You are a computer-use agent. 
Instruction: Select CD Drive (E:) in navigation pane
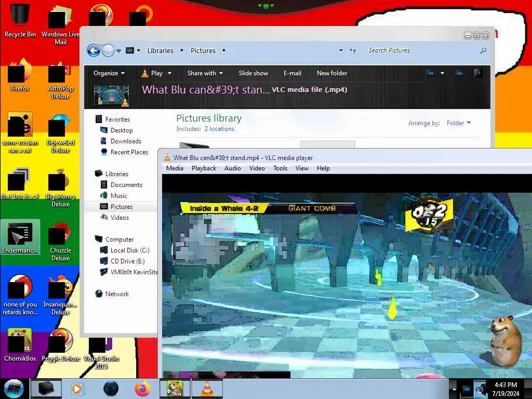(128, 261)
